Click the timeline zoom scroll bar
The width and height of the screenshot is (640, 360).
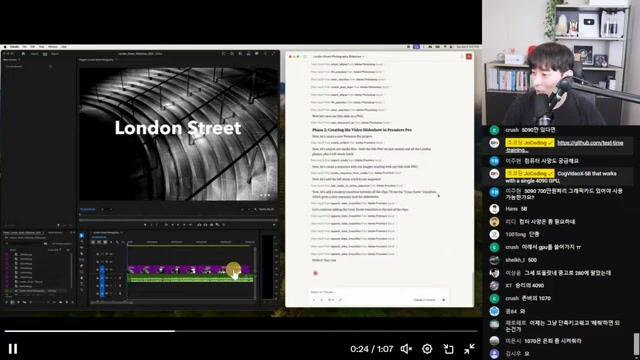pos(111,302)
